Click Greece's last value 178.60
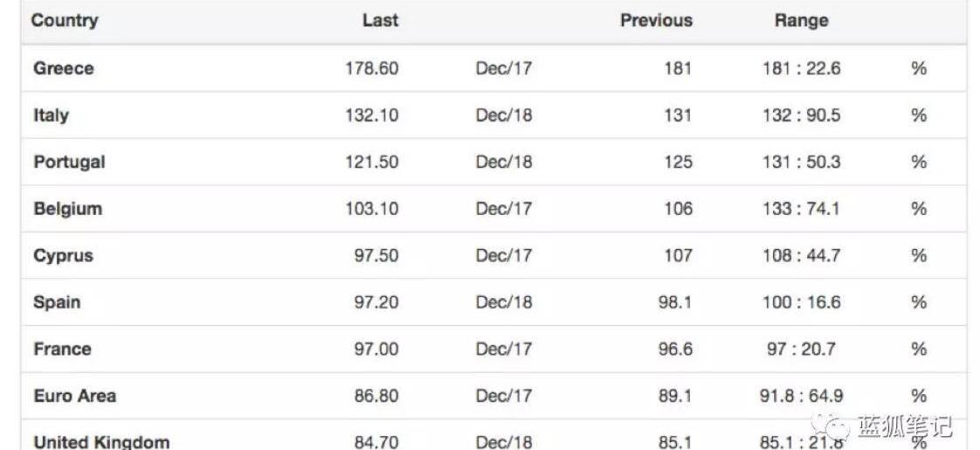The height and width of the screenshot is (450, 980). pyautogui.click(x=372, y=68)
